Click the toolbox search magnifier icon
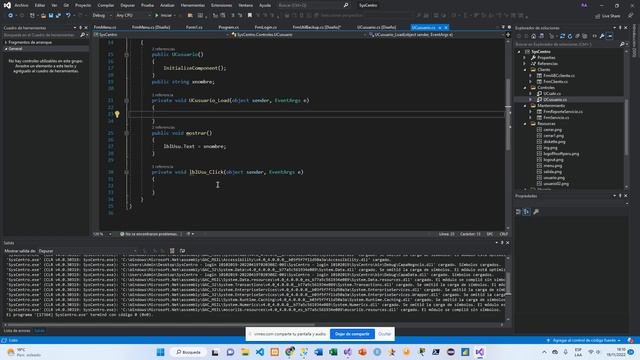 [x=82, y=36]
